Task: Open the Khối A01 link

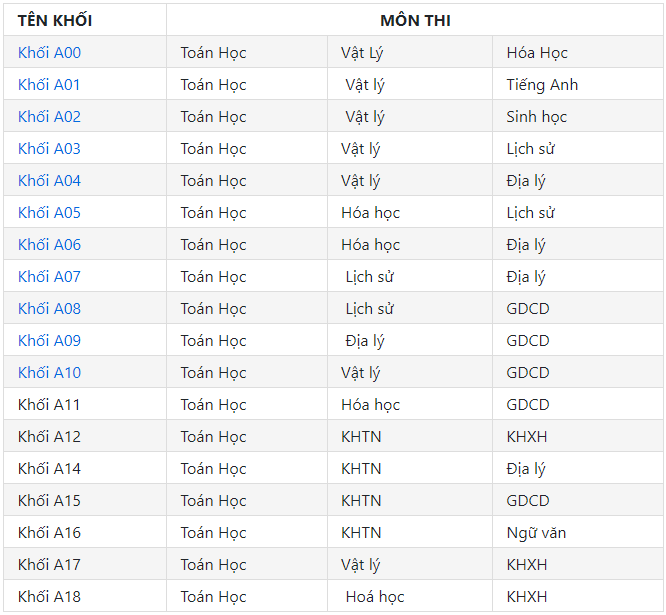Action: pos(49,85)
